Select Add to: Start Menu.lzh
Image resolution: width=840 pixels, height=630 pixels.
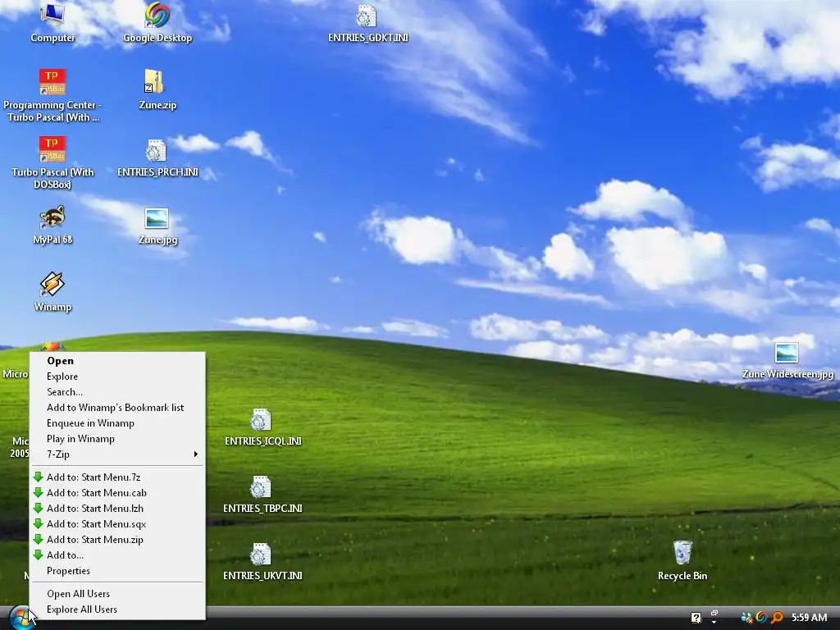pos(117,509)
